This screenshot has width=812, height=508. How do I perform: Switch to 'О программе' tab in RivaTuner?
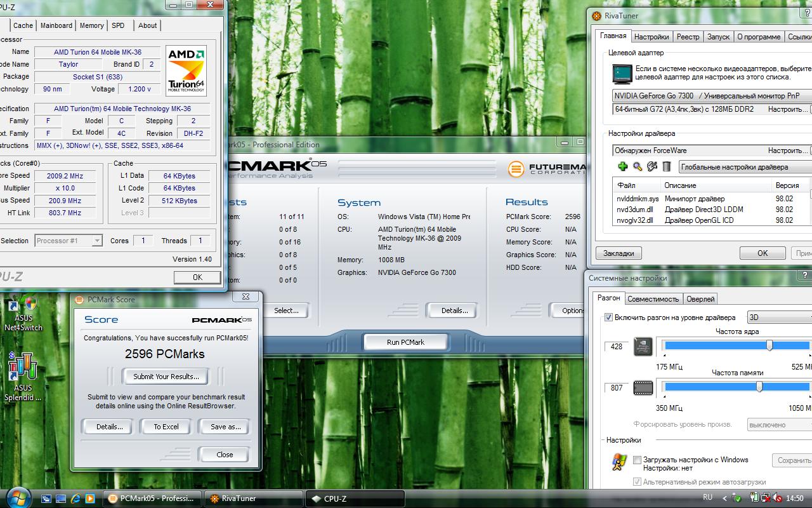point(759,37)
